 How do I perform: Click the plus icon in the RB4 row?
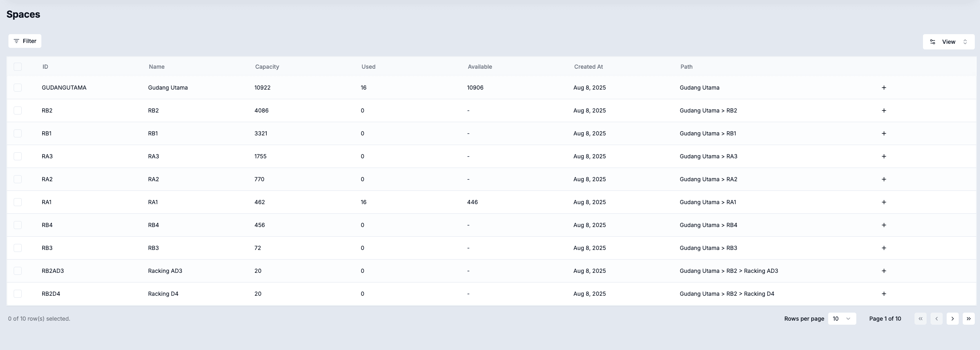(884, 225)
